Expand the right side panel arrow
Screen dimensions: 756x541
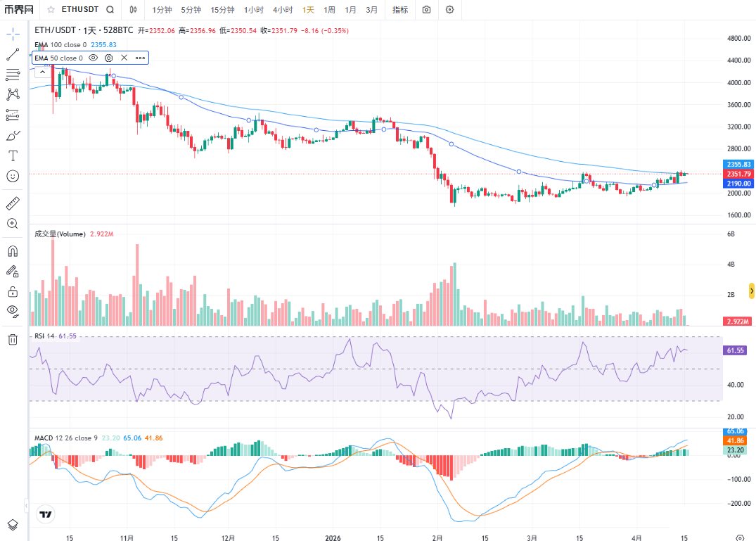pos(751,291)
